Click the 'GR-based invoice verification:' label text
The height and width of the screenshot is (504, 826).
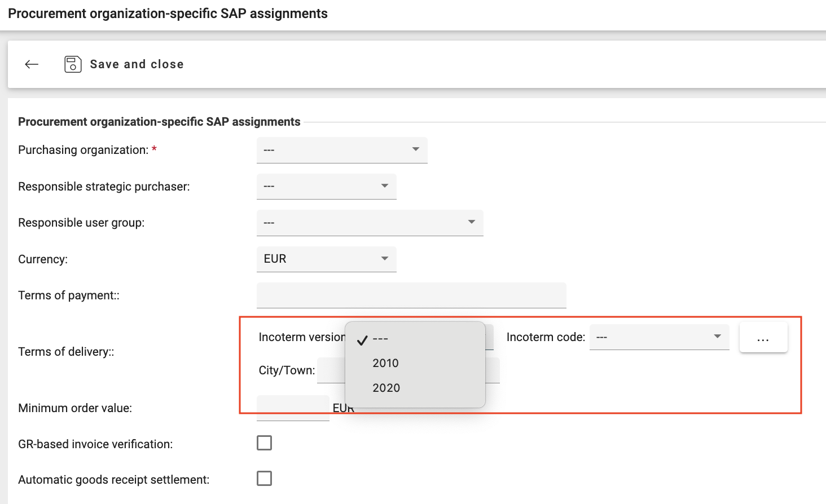click(95, 444)
